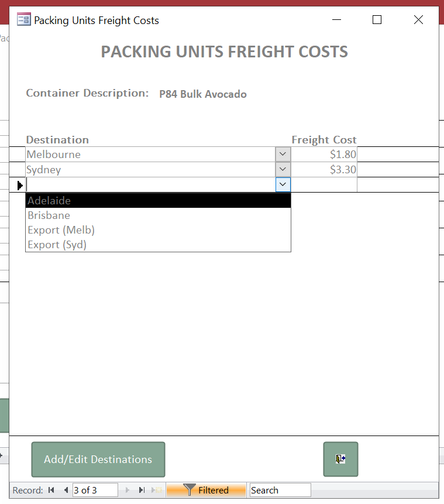Click the current record selector arrow
Screen dimensions: 444x504
[x=20, y=185]
